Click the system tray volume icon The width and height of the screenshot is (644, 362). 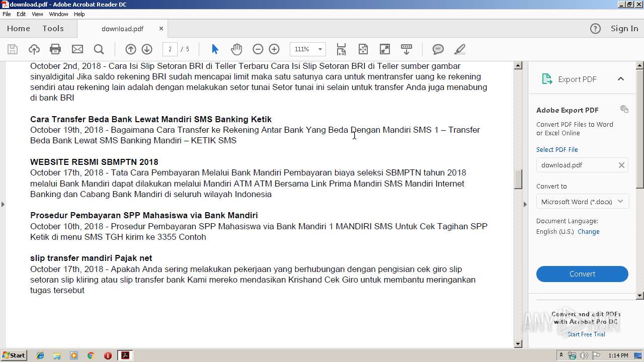click(584, 355)
